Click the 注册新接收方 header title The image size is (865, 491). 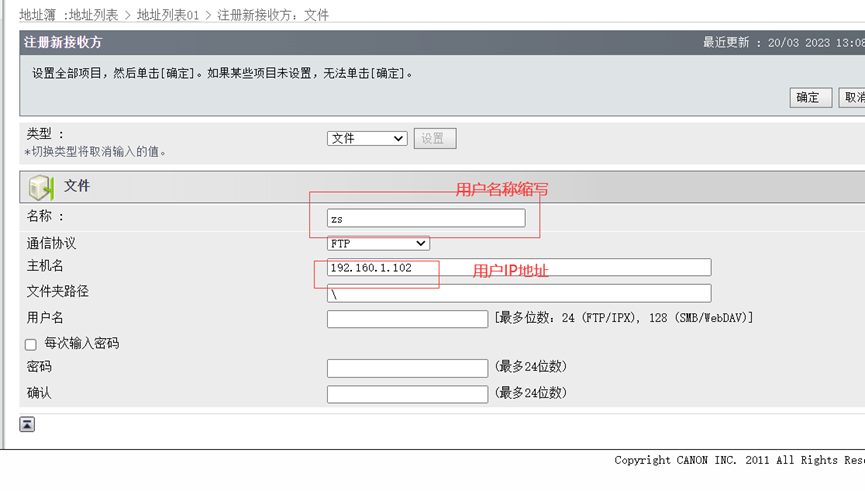[63, 43]
